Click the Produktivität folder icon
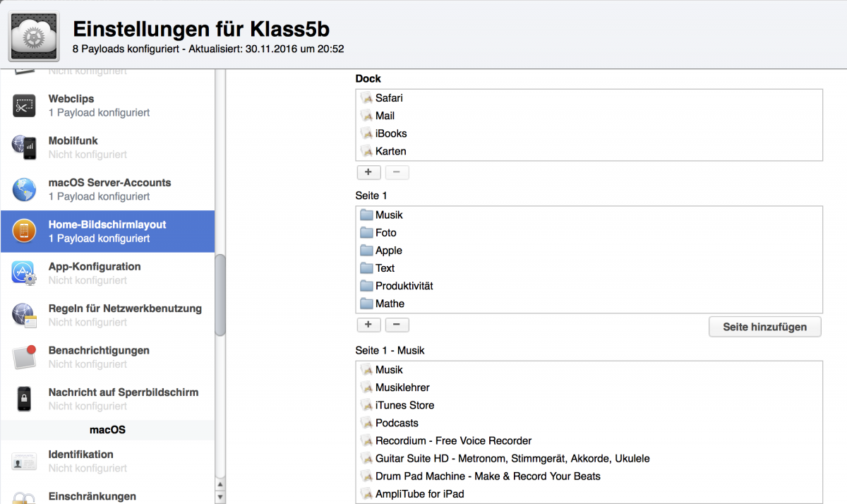Viewport: 847px width, 504px height. (366, 285)
